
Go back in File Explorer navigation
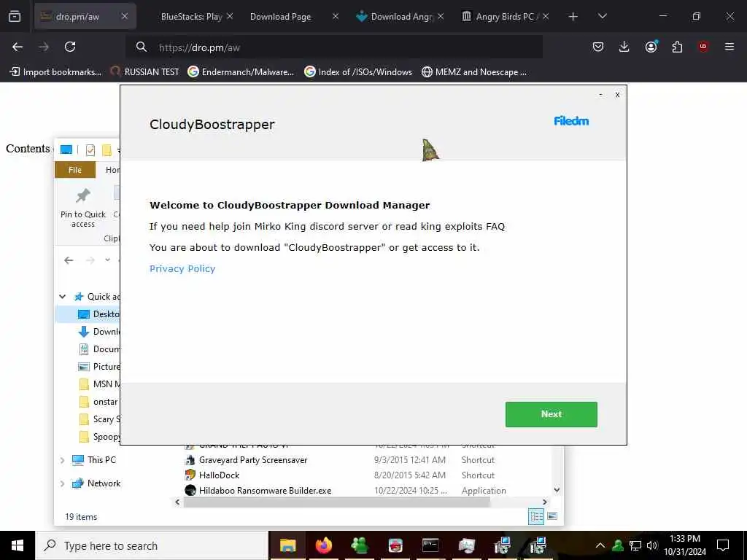point(69,260)
